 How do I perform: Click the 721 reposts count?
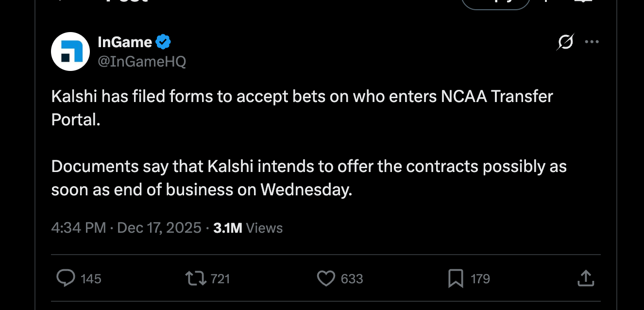220,279
